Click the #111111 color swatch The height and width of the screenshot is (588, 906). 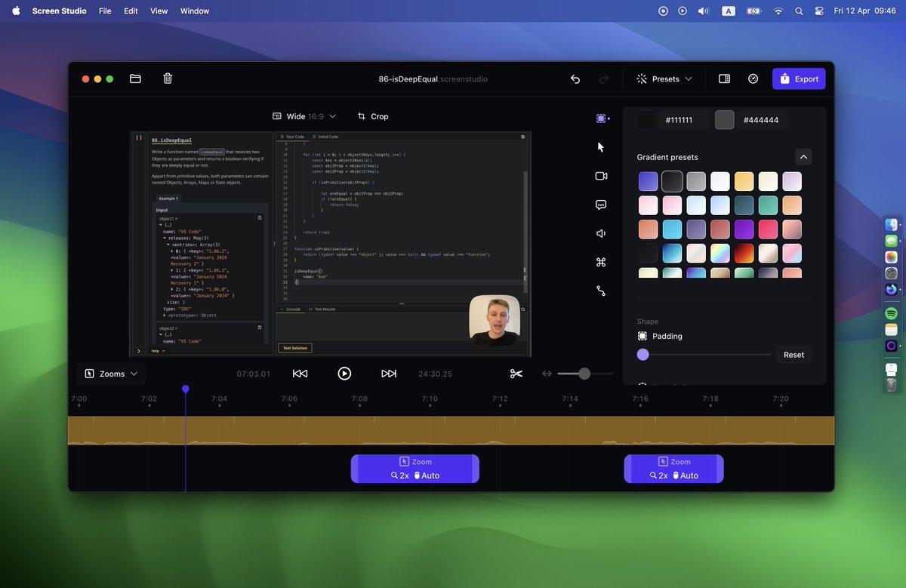[646, 120]
